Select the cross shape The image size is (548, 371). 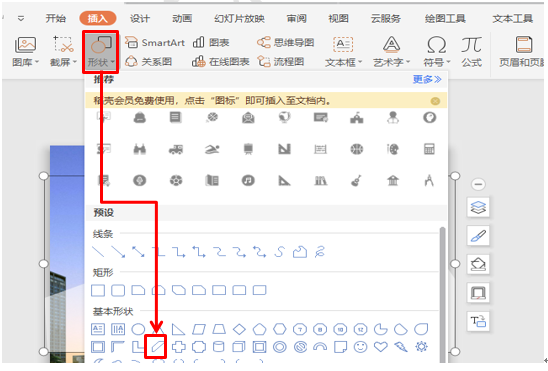[179, 347]
